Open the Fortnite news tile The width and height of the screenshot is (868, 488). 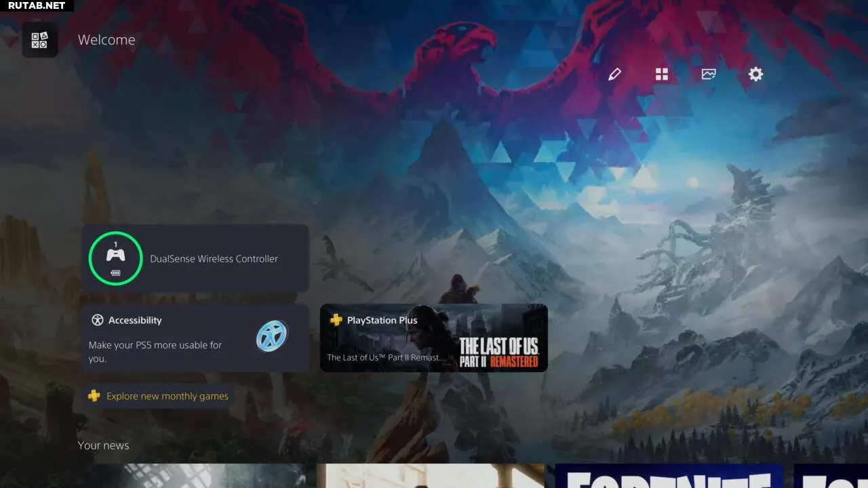tap(669, 476)
